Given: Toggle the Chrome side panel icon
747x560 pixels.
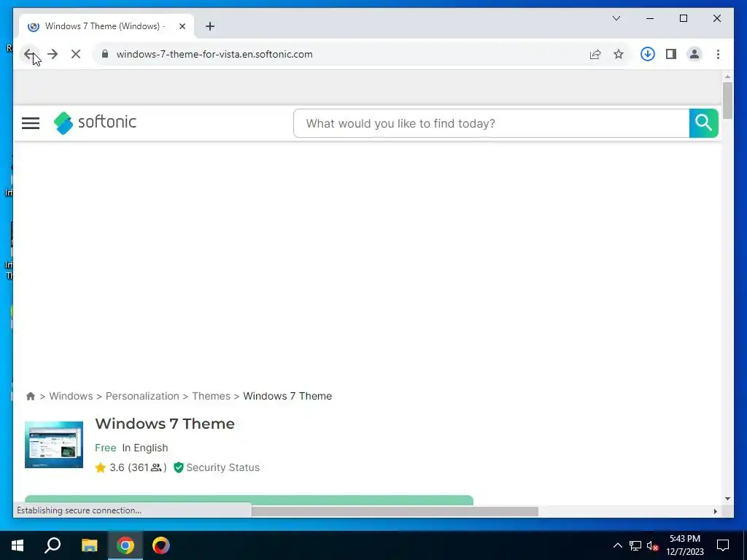Looking at the screenshot, I should 671,54.
